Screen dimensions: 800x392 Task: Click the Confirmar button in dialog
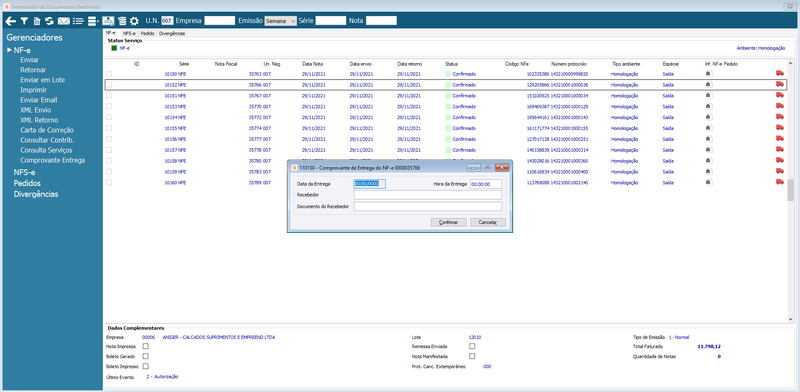448,223
